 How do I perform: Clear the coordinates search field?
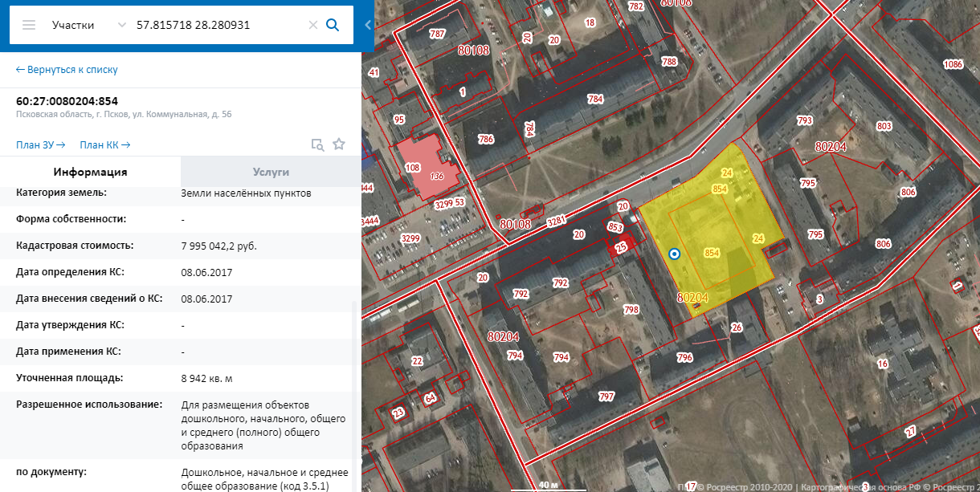pyautogui.click(x=313, y=25)
